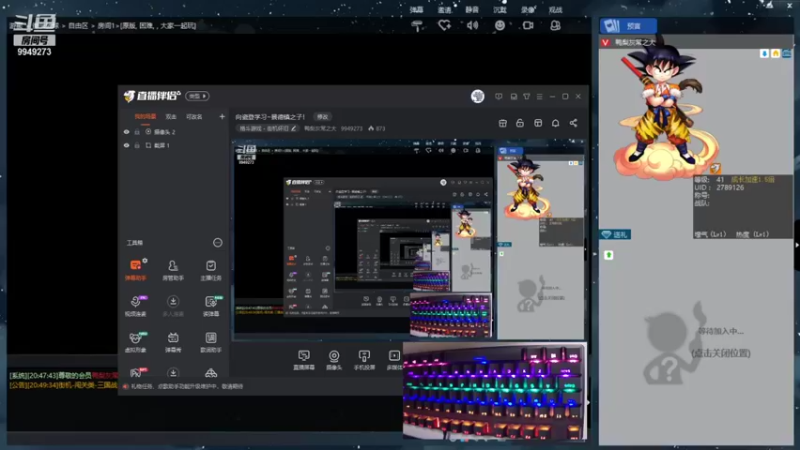Switch to the 可改名 scene tab
Image resolution: width=800 pixels, height=450 pixels.
point(194,117)
